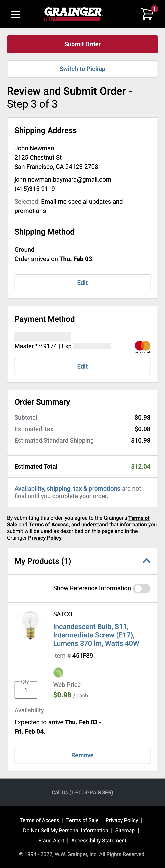Screen dimensions: 165x868
Task: Edit the payment method
Action: (x=82, y=366)
